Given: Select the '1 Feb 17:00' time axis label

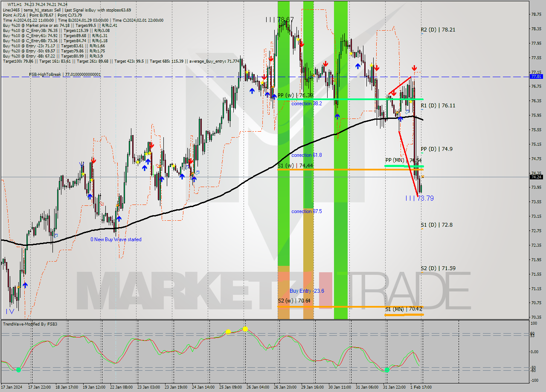Looking at the screenshot, I should click(422, 387).
